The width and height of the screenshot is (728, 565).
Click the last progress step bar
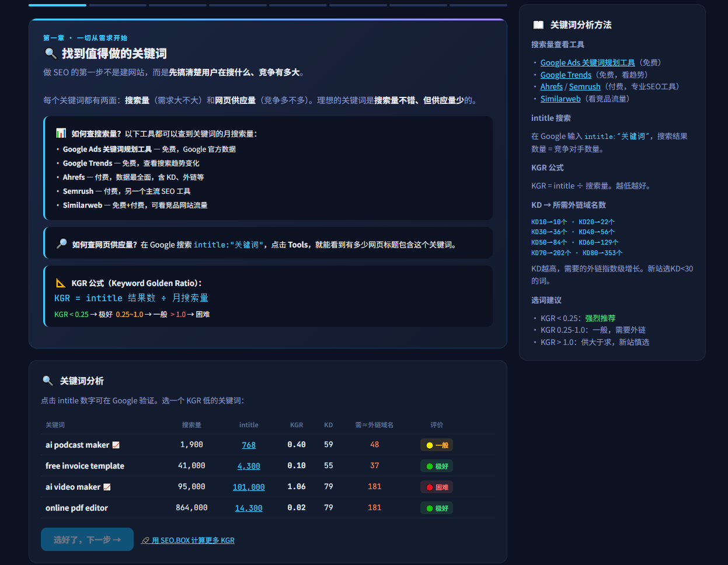(478, 5)
